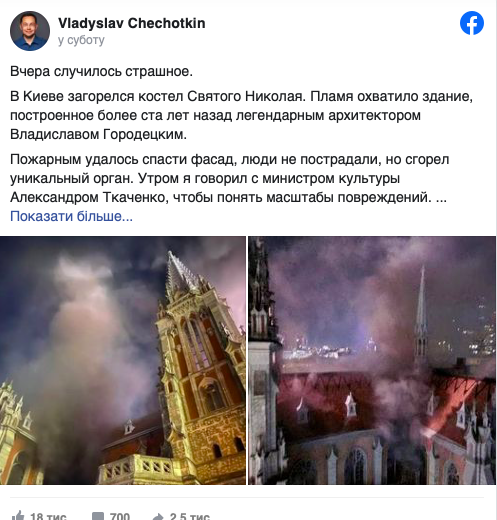Click the share arrow icon
Viewport: 497px width, 520px height.
[158, 516]
